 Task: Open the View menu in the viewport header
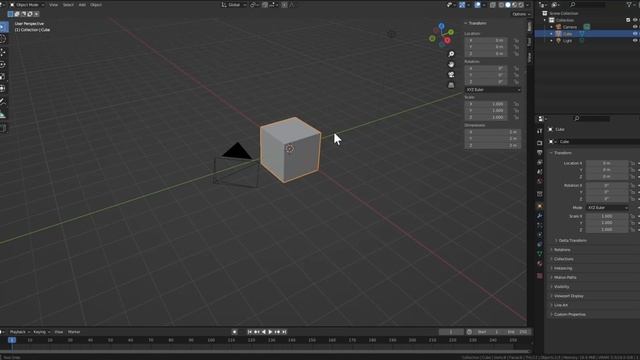coord(53,5)
